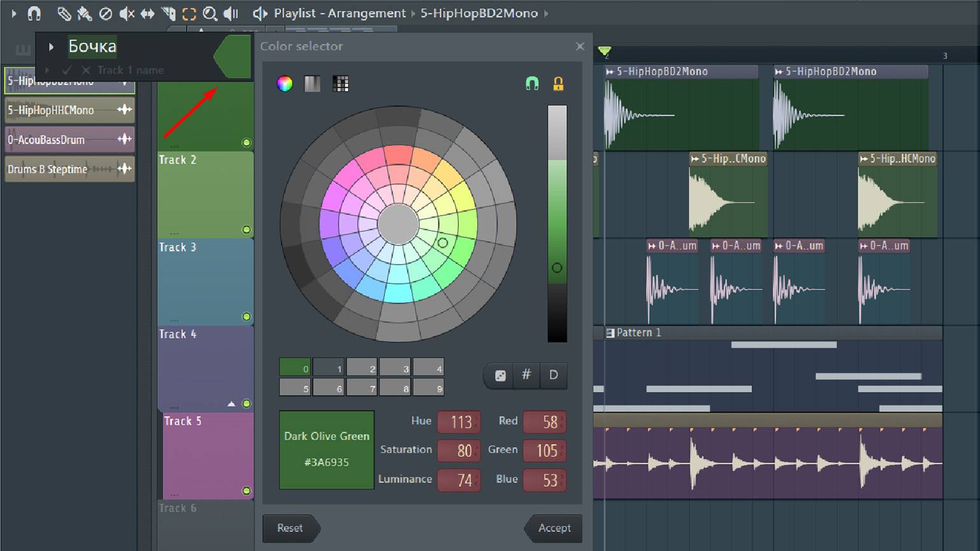Select Drums B Steptime in picker
The image size is (980, 551).
point(69,169)
